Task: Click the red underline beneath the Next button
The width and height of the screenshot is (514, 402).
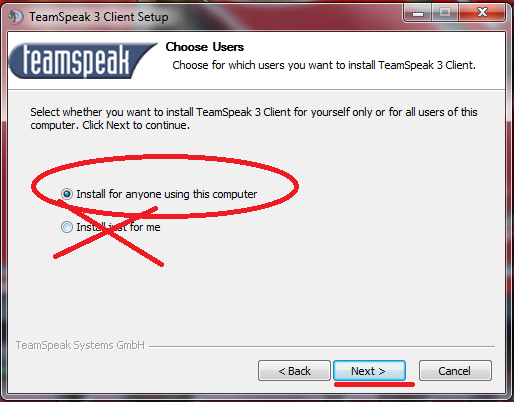Action: point(374,385)
